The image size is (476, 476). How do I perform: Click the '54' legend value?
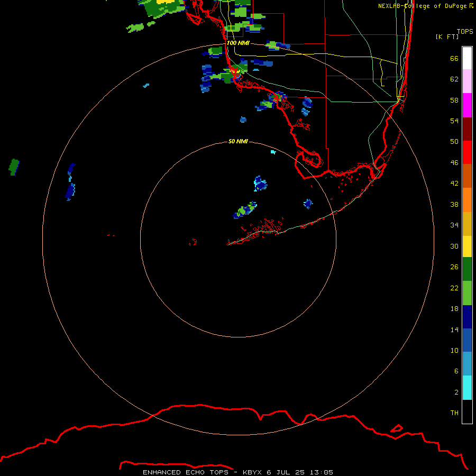(454, 121)
